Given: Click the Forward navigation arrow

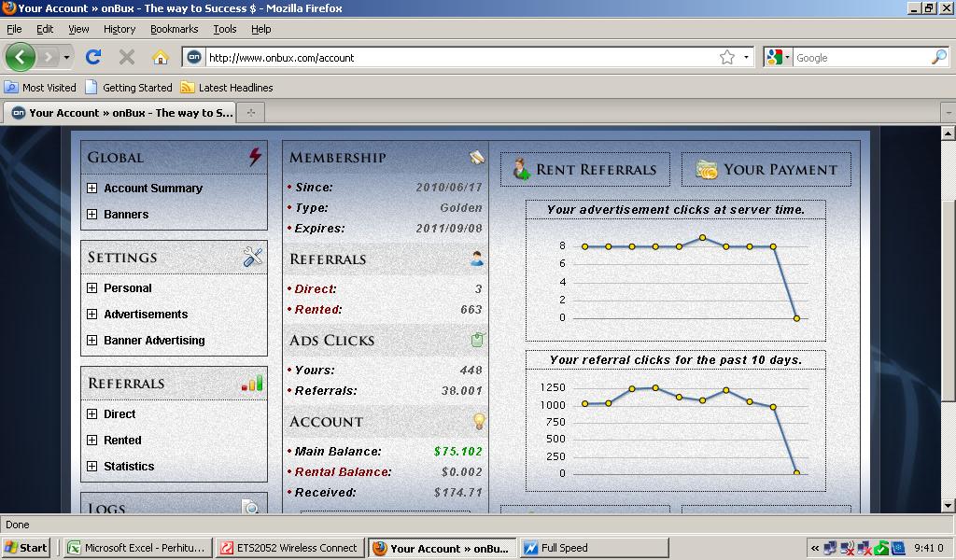Looking at the screenshot, I should tap(48, 58).
